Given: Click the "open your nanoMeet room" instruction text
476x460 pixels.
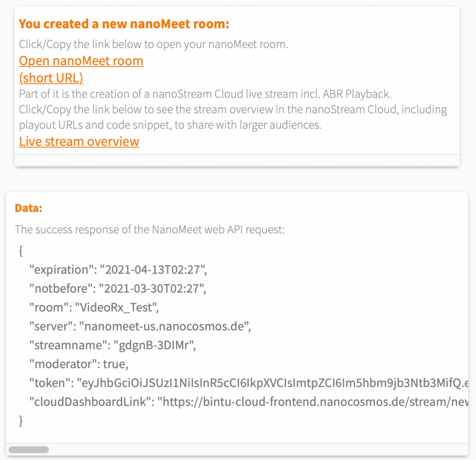Looking at the screenshot, I should pyautogui.click(x=153, y=45).
